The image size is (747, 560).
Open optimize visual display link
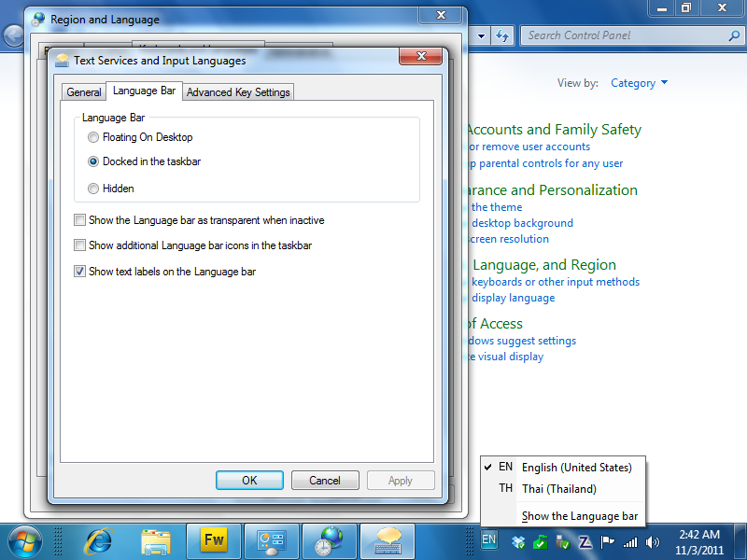[505, 357]
